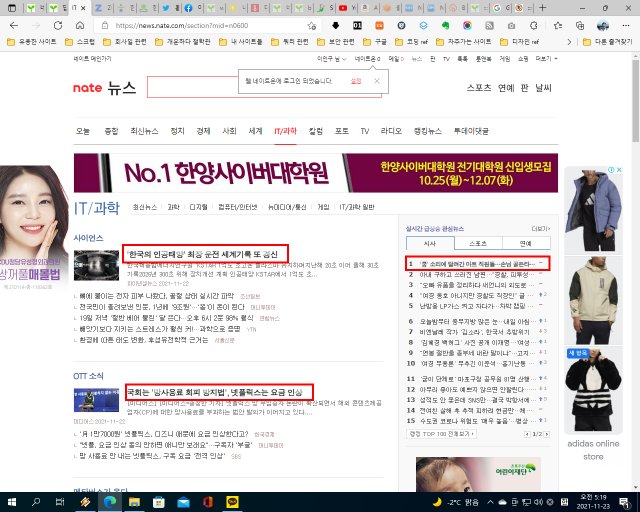Click the nate logo

pyautogui.click(x=87, y=87)
